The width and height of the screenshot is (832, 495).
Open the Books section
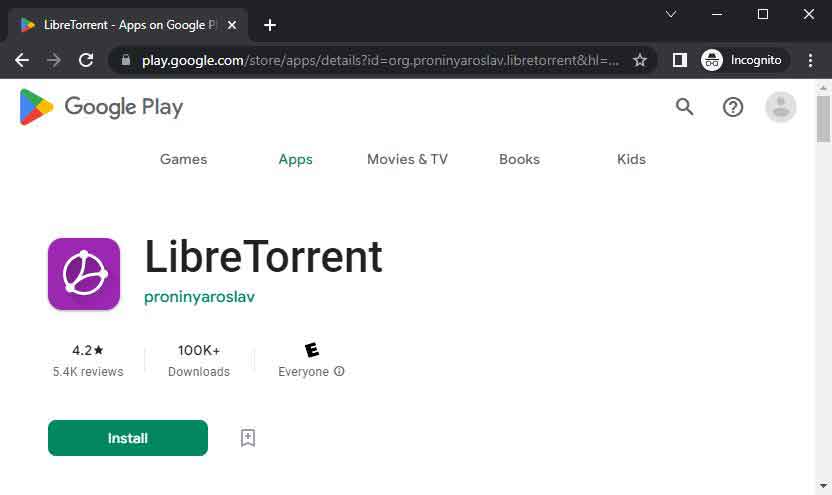pyautogui.click(x=519, y=159)
